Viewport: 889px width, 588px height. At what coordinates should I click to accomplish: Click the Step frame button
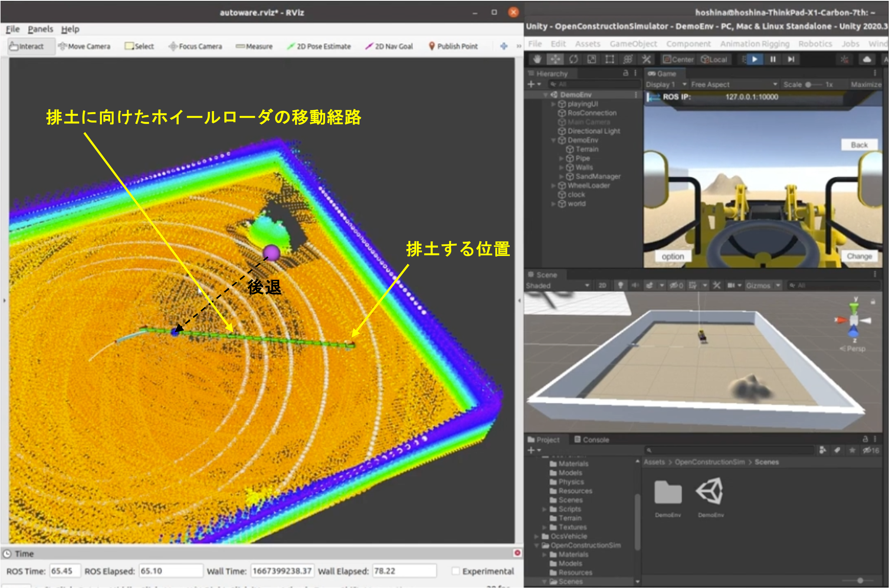[x=791, y=59]
